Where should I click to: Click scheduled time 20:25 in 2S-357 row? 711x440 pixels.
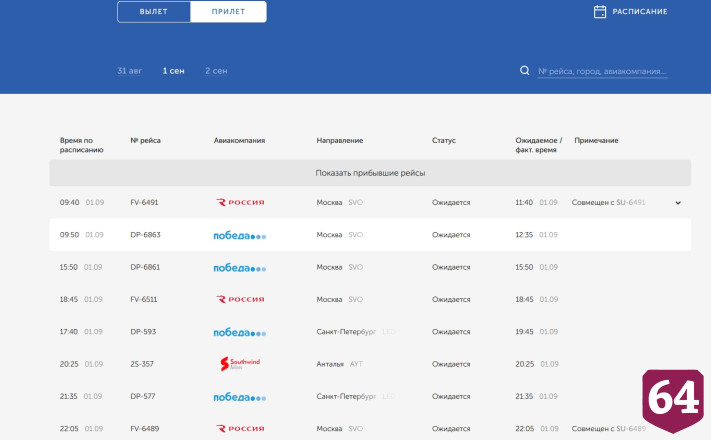[69, 364]
